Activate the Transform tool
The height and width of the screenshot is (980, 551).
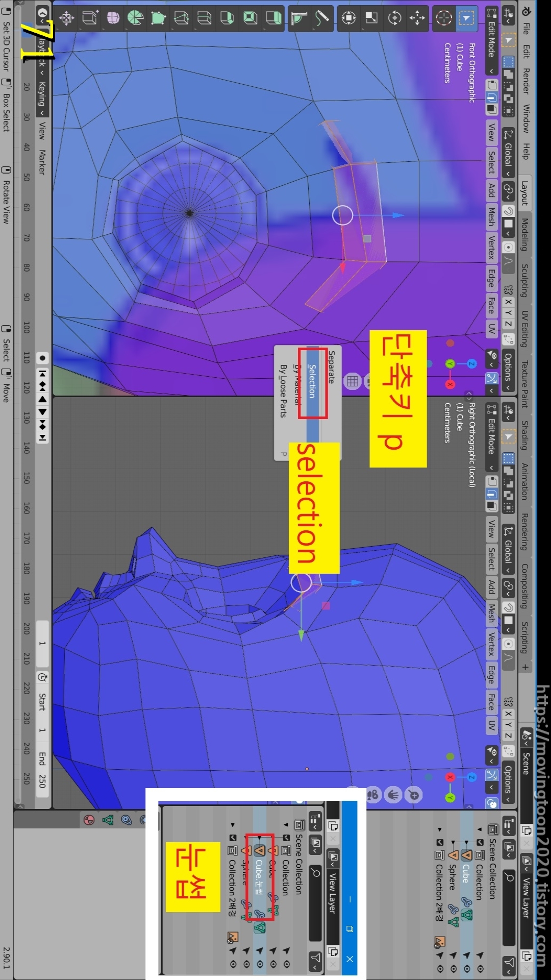pyautogui.click(x=349, y=19)
